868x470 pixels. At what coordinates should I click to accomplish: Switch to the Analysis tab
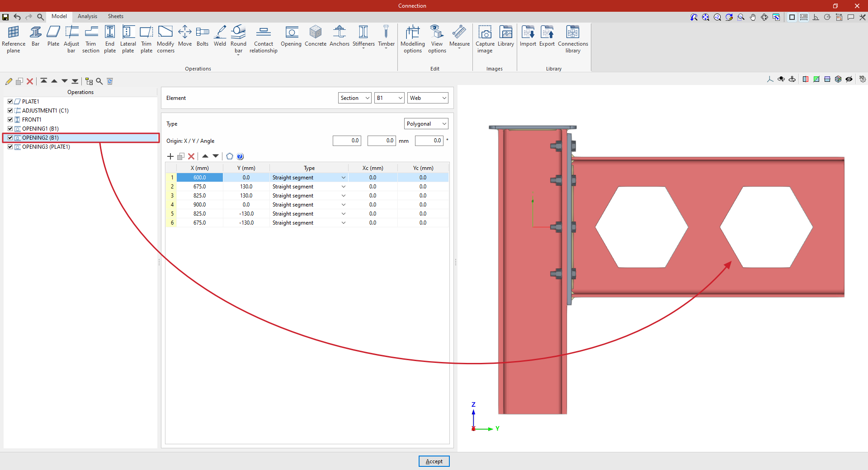(87, 16)
